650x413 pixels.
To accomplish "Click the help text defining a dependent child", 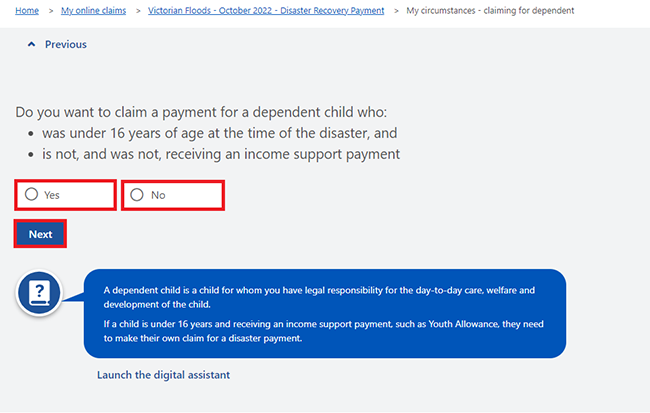I will tap(319, 296).
